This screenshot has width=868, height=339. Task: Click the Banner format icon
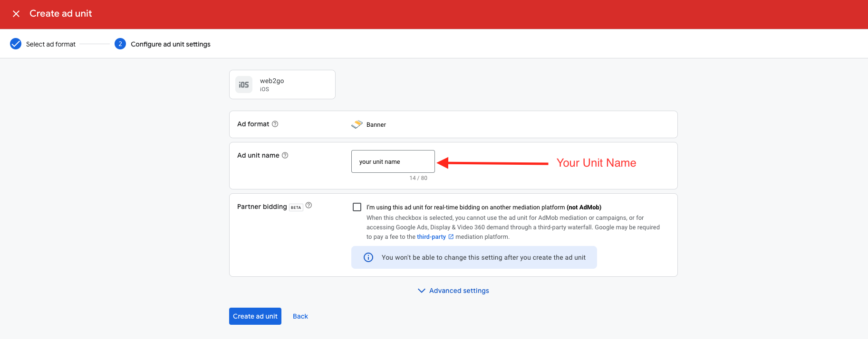pyautogui.click(x=357, y=124)
